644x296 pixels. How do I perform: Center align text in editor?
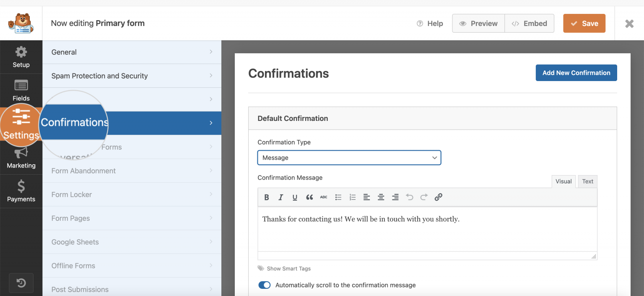[381, 197]
